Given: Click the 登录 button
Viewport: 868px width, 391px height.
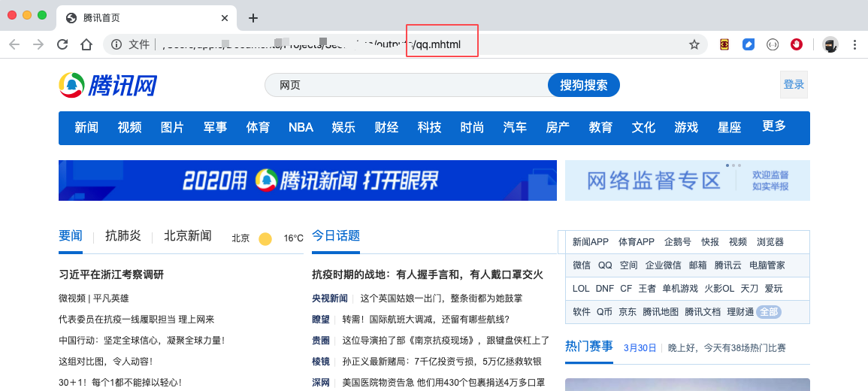Looking at the screenshot, I should [x=794, y=85].
